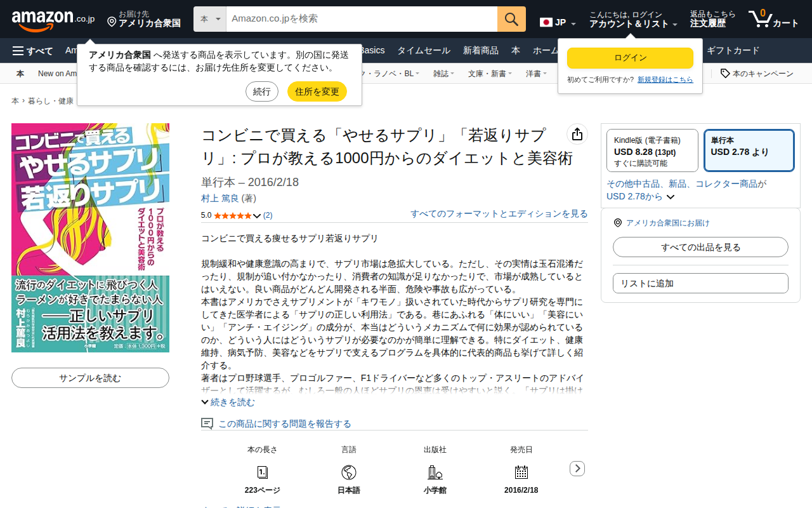
Task: Click the building icon under 出版社
Action: click(x=435, y=472)
